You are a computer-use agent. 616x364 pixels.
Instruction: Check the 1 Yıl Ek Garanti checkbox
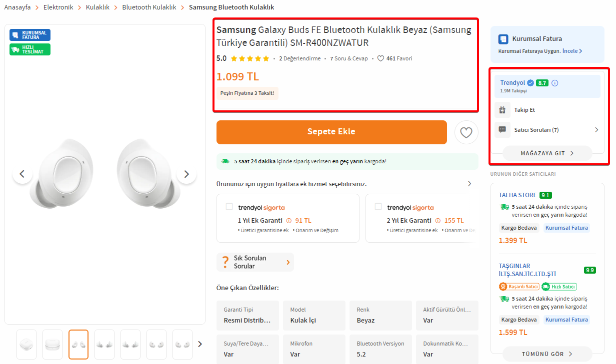229,207
